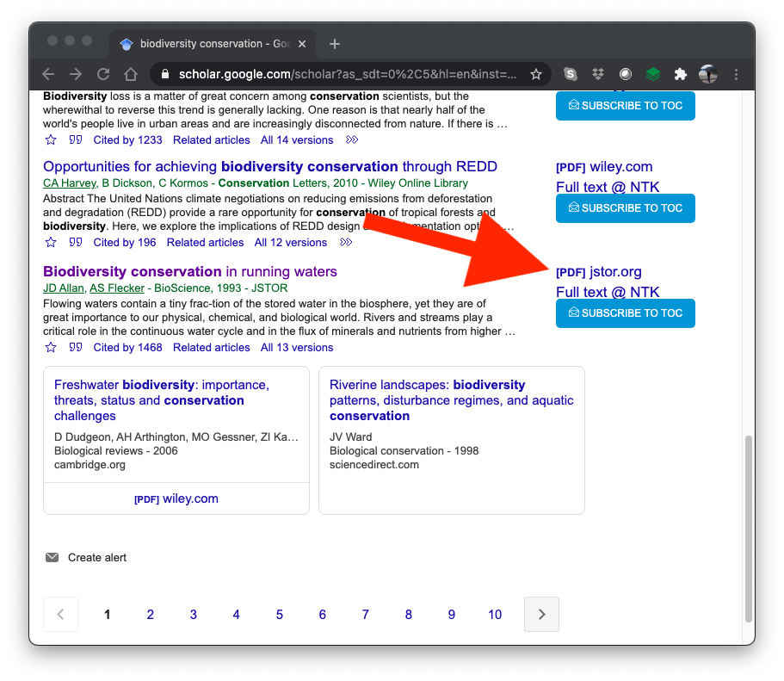Click the next page chevron button
Viewport: 784px width, 681px height.
coord(541,615)
